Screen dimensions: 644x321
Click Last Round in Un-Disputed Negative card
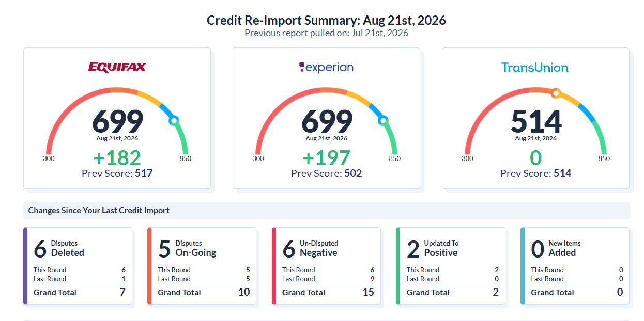click(x=298, y=279)
